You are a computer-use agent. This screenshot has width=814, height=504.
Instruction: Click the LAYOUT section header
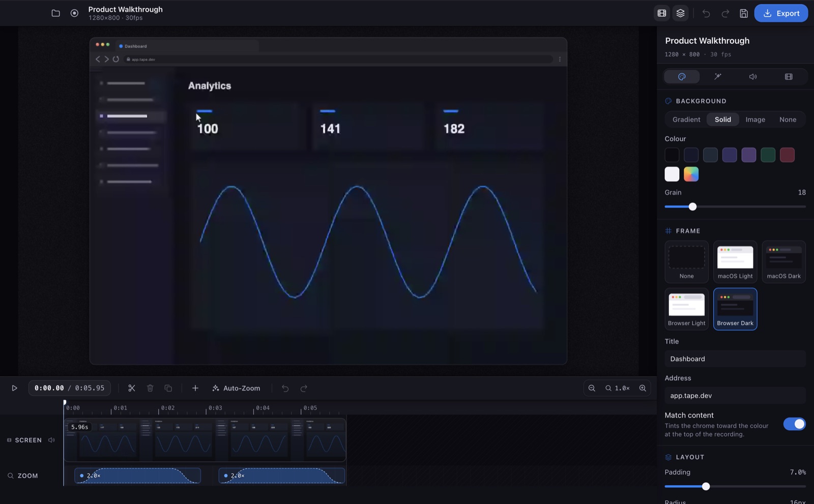pos(684,457)
